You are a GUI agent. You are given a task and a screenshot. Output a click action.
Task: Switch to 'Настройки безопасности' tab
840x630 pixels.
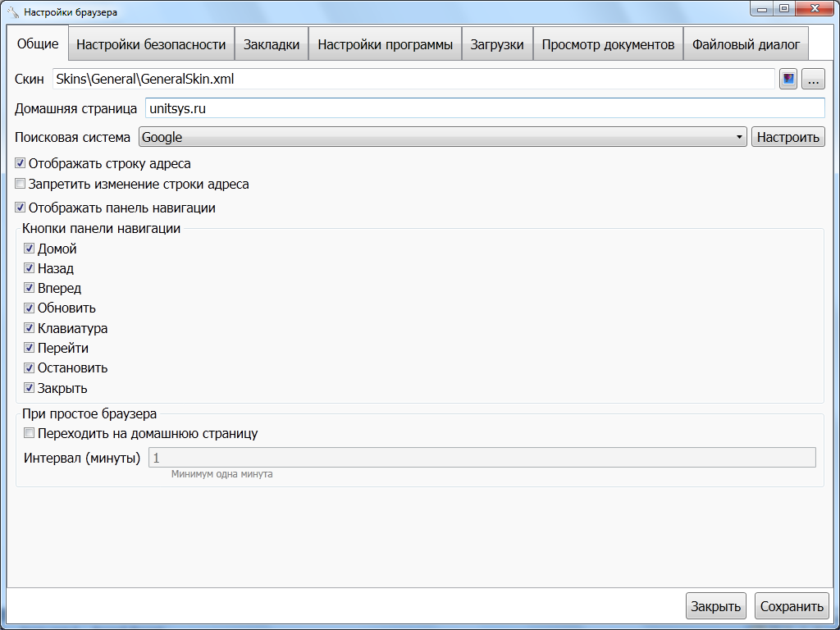click(x=151, y=45)
